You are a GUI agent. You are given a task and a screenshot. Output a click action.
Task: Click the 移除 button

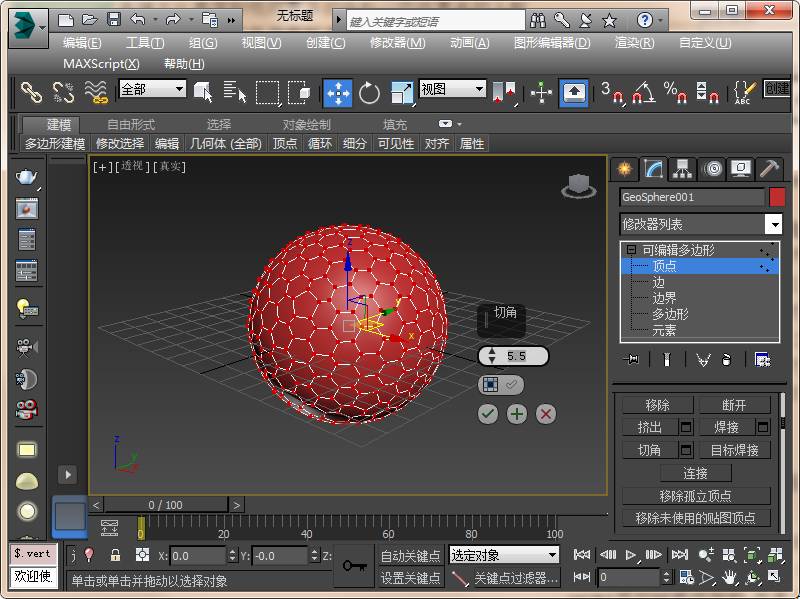658,405
